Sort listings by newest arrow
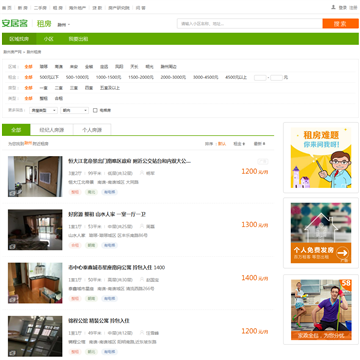This screenshot has height=360, width=360. pos(259,144)
